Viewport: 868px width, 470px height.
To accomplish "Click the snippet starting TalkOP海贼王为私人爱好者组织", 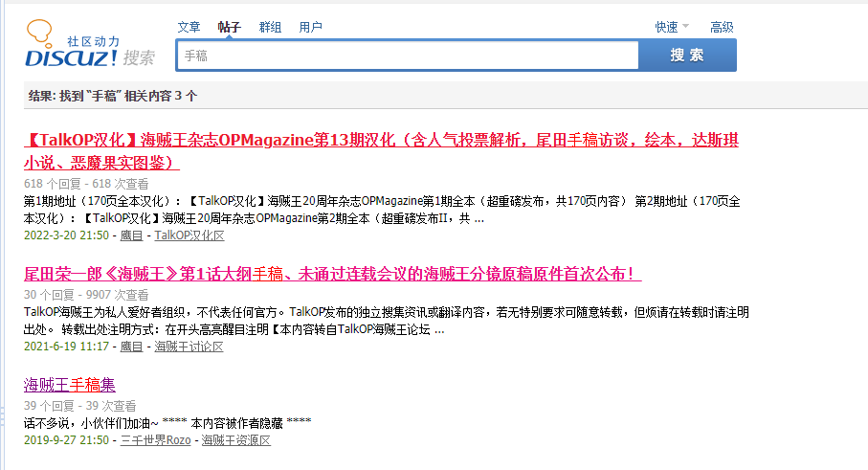I will point(387,321).
